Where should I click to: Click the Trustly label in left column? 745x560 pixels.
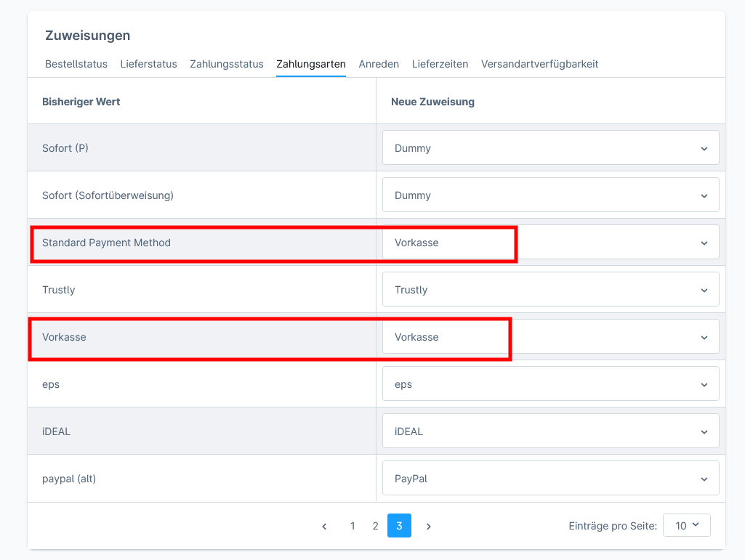point(58,290)
